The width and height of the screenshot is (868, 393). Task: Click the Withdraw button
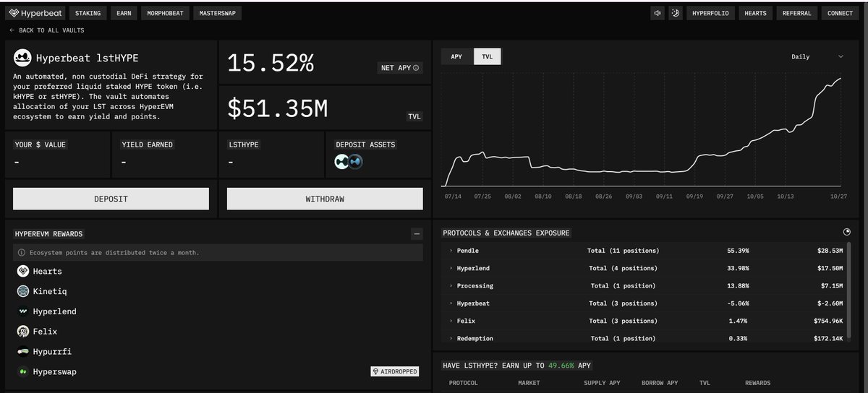coord(325,199)
